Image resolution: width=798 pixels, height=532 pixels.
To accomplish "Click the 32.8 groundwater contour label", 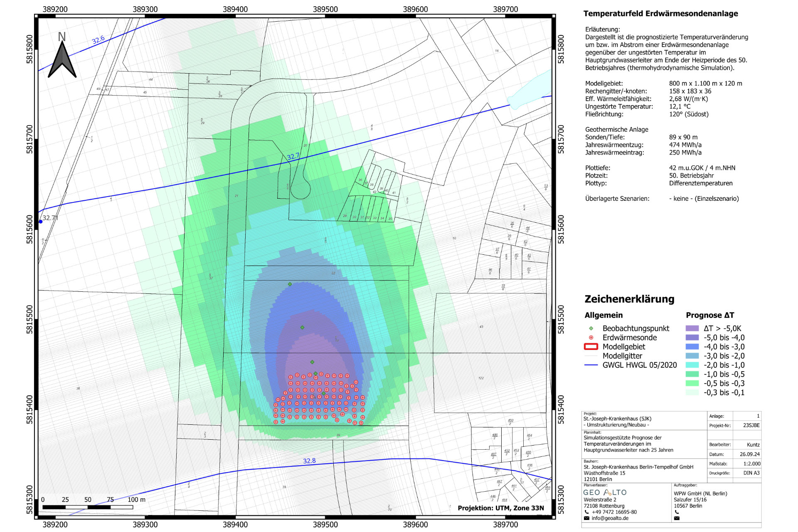I will (309, 461).
